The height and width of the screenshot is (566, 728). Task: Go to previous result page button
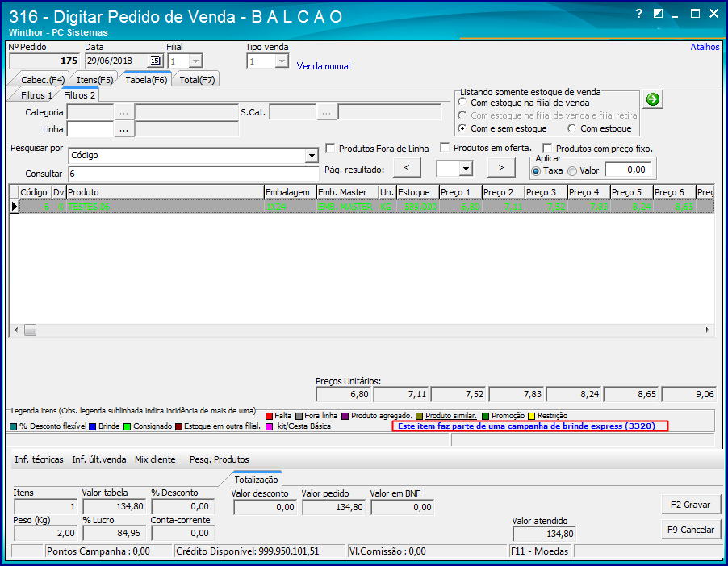[407, 168]
